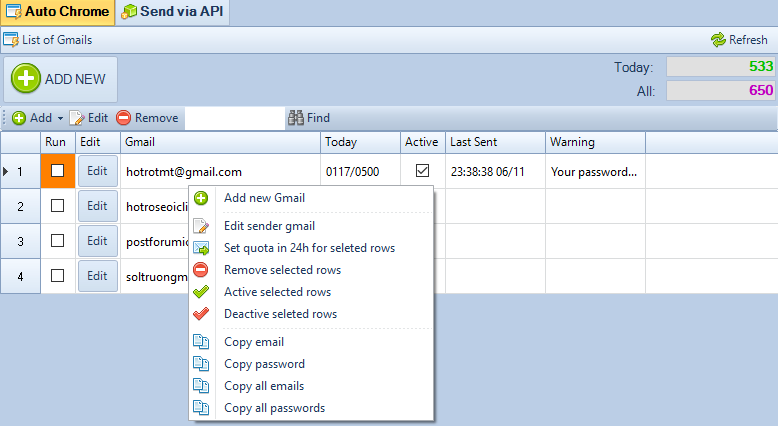Click hotrotmt@gmail.com cell
Screen dimensions: 778x426
pos(220,172)
